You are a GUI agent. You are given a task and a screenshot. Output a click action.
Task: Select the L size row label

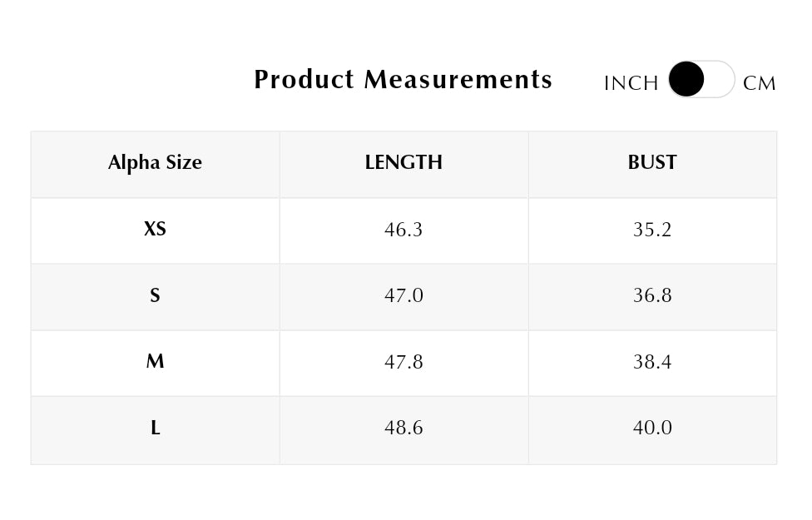click(x=155, y=428)
